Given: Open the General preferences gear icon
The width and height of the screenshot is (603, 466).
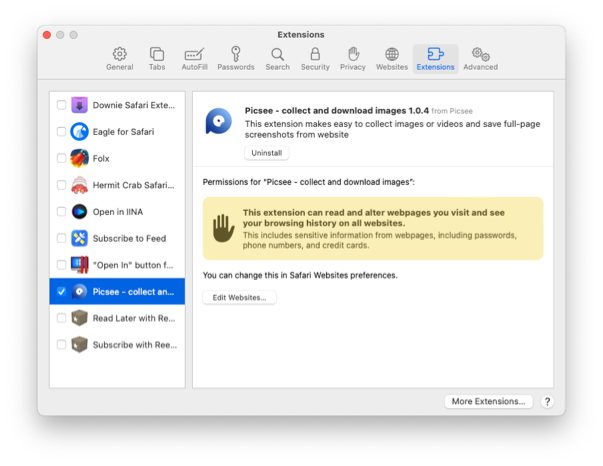Looking at the screenshot, I should click(x=120, y=54).
